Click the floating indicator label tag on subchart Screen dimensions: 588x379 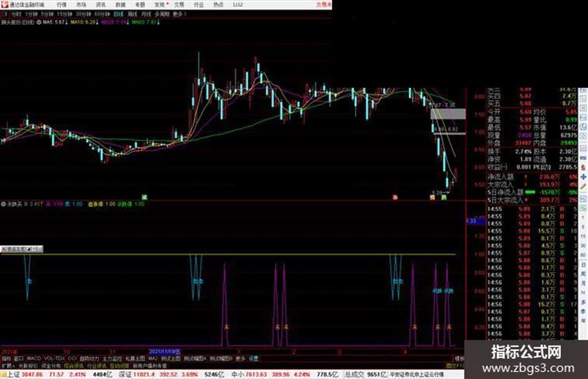[22, 249]
